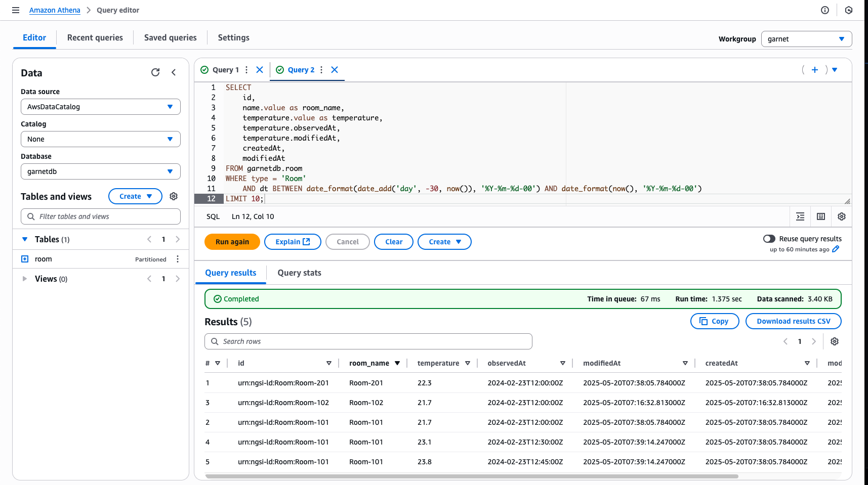Toggle Reuse query results switch
This screenshot has height=485, width=868.
coord(769,239)
